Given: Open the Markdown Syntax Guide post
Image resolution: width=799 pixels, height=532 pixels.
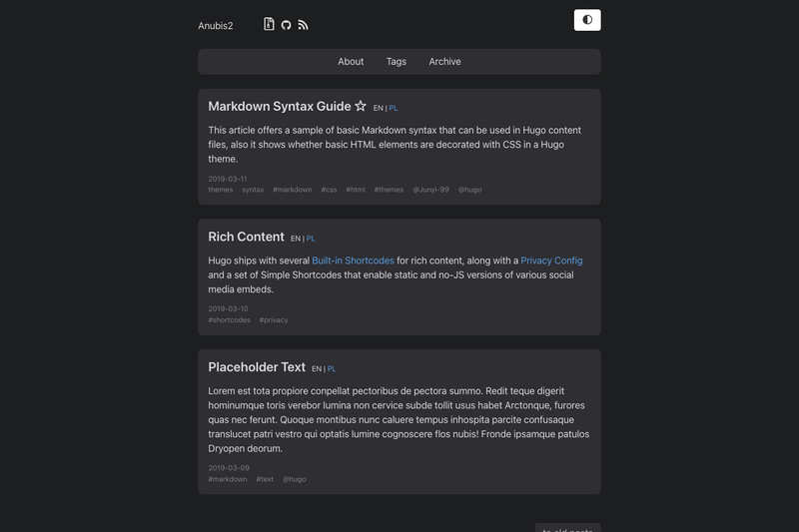Looking at the screenshot, I should 280,106.
